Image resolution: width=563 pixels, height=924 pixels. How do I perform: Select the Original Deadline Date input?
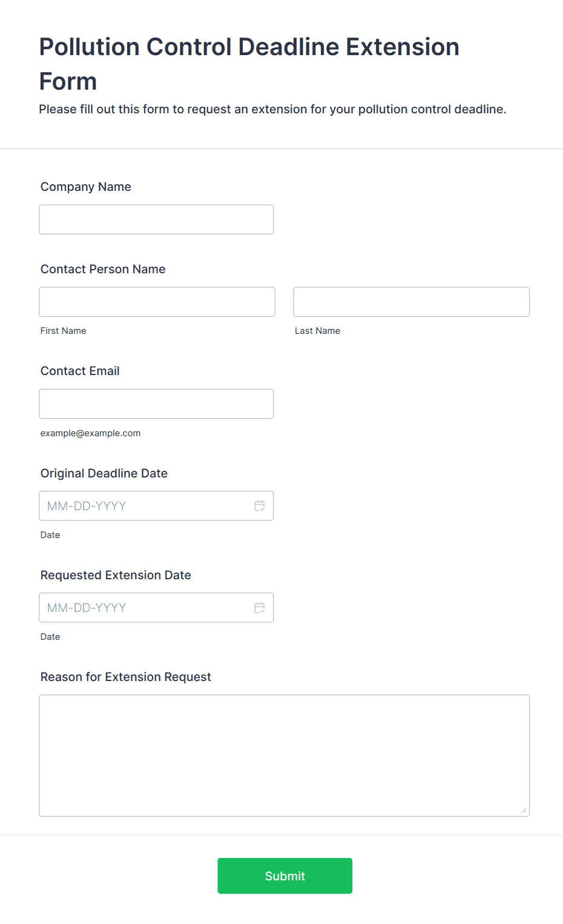(x=156, y=506)
